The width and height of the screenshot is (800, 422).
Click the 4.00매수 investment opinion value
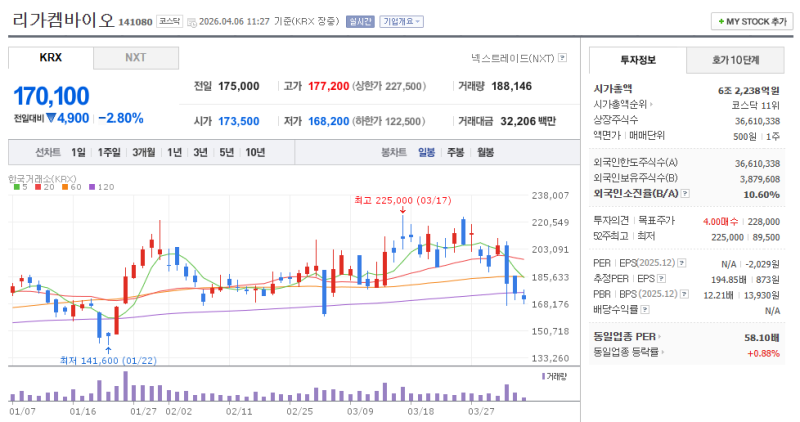tap(720, 221)
